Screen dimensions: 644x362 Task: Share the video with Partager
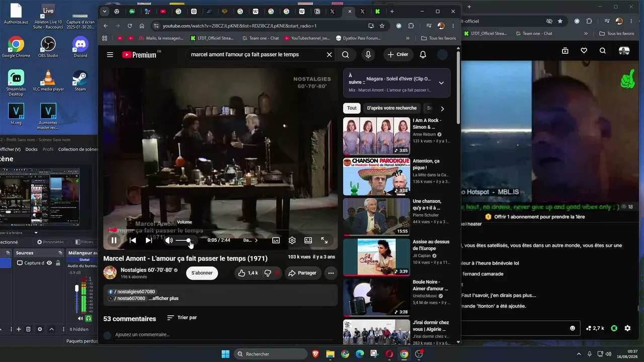(302, 273)
